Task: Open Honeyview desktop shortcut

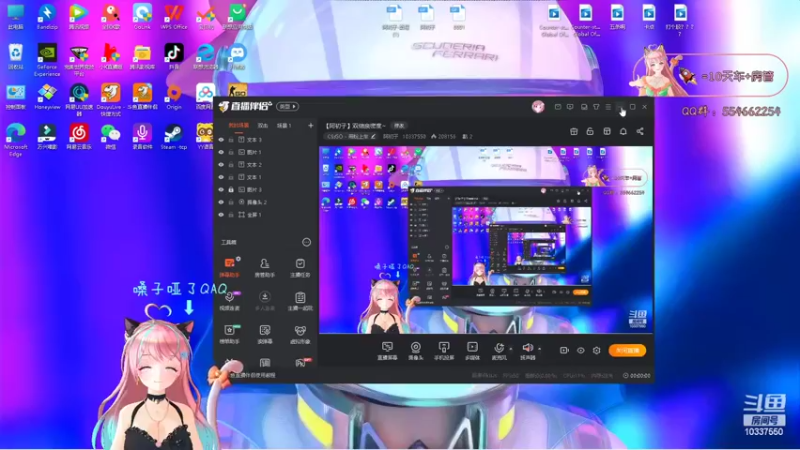Action: pos(47,97)
